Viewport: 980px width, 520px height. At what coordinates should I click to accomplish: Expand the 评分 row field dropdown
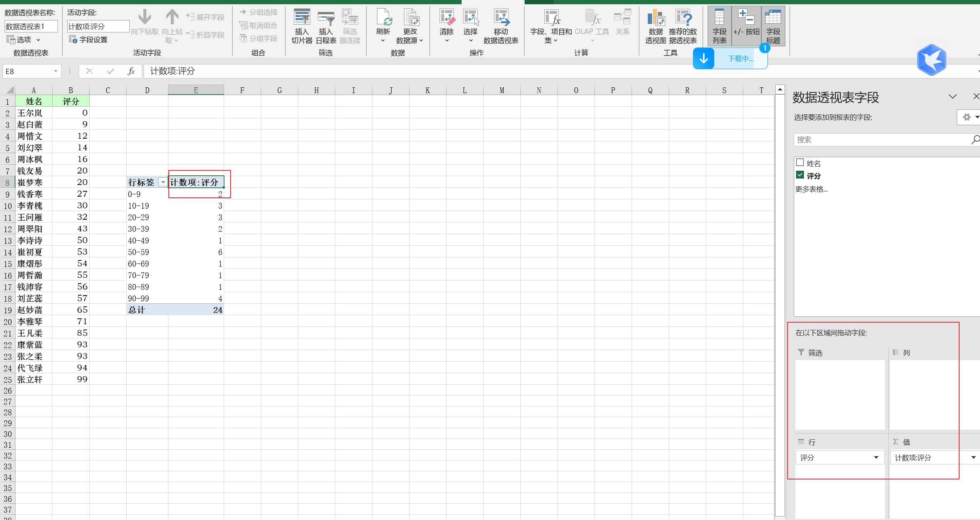point(876,458)
